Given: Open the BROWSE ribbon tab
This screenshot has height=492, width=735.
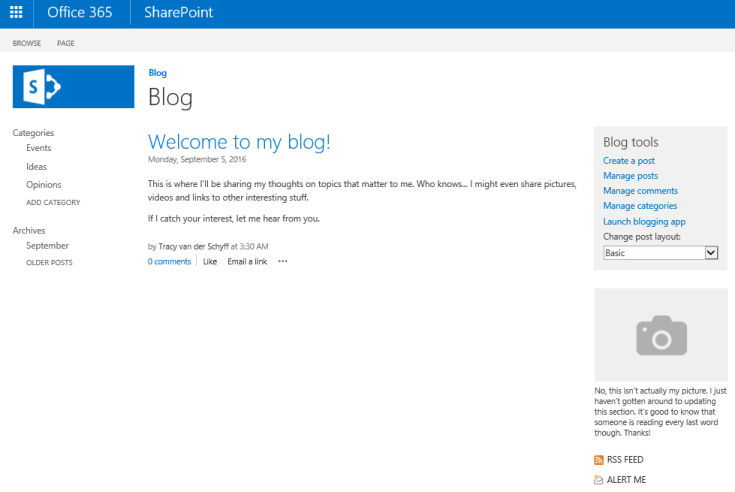Looking at the screenshot, I should [27, 43].
